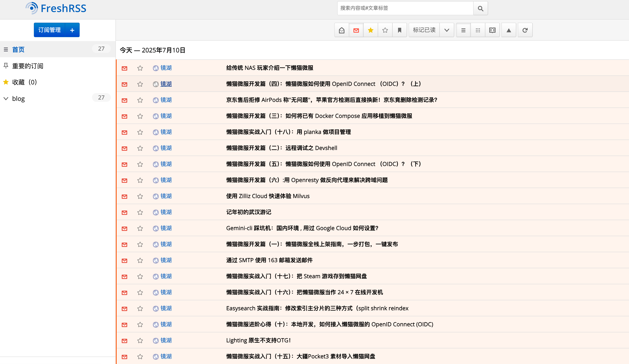Click the 标记已读 button
Image resolution: width=629 pixels, height=364 pixels.
[424, 30]
